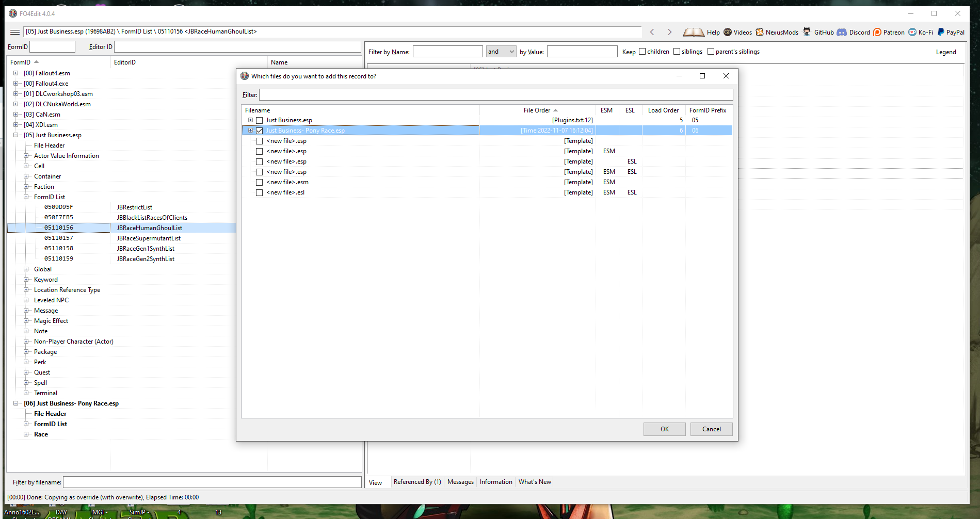Enable the parent's siblings checkbox
Screen dimensions: 980x519
711,52
